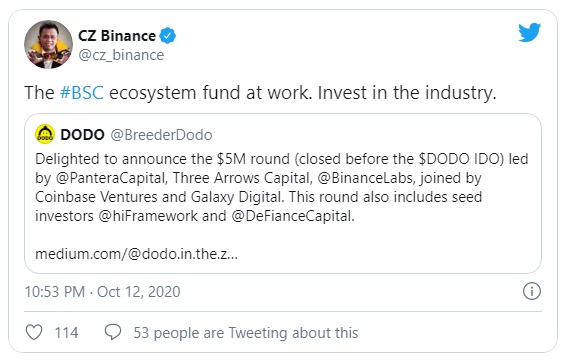Open '53 people are Tweeting about this'

point(246,333)
